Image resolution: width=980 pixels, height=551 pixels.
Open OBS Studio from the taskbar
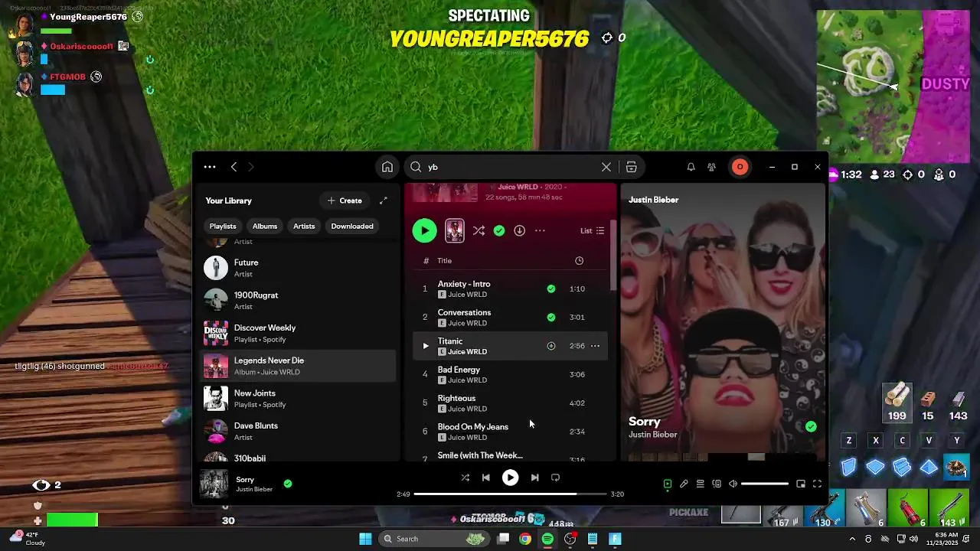[x=570, y=539]
